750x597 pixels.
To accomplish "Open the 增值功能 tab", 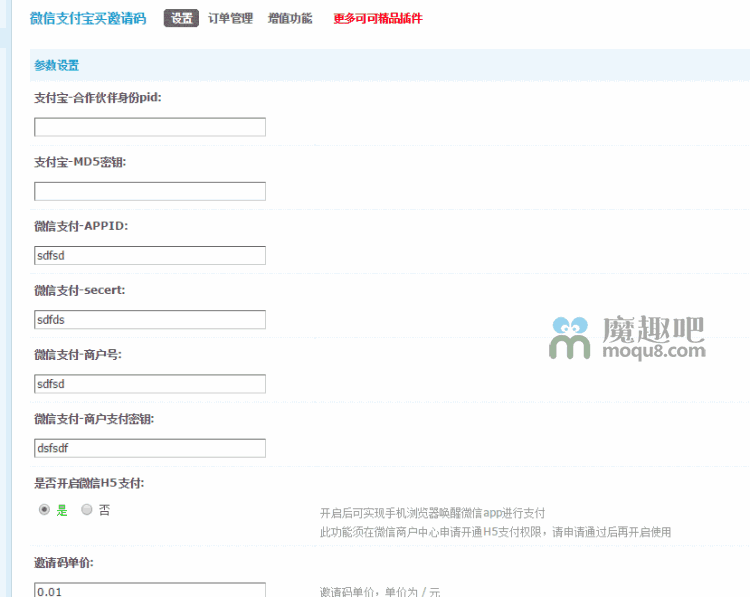I will tap(290, 19).
